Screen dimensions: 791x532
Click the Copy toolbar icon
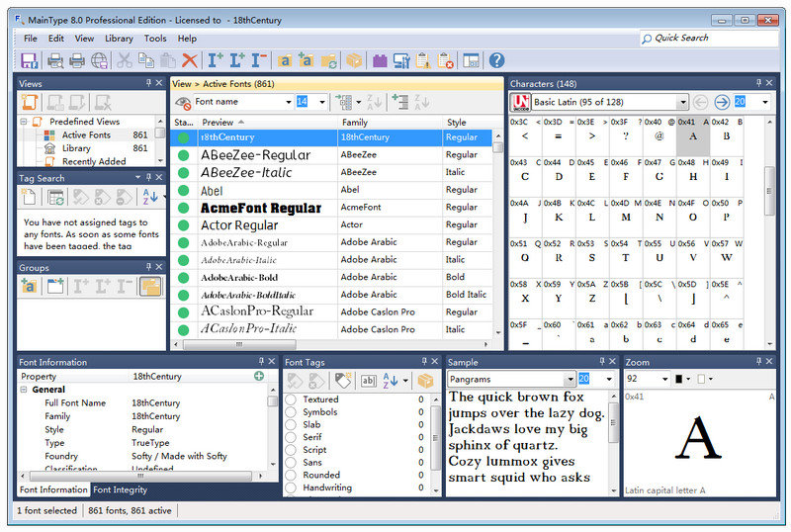[145, 60]
